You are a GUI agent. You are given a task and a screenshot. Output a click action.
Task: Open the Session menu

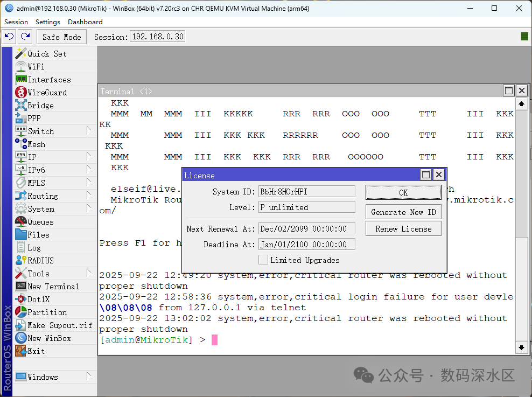pyautogui.click(x=16, y=22)
